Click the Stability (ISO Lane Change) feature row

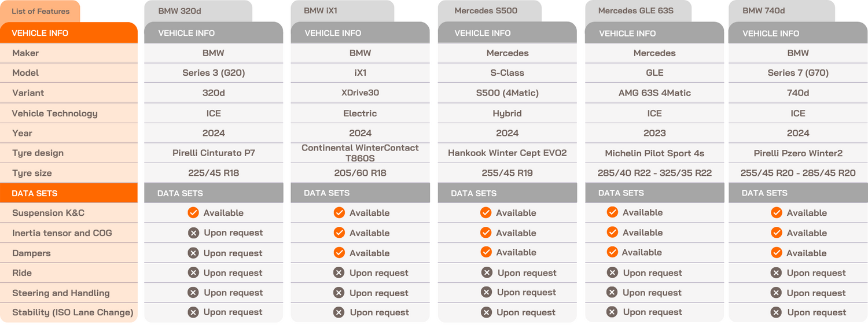(x=72, y=312)
